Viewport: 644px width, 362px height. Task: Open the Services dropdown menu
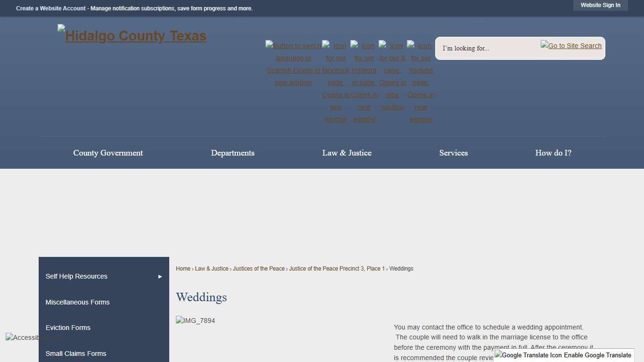click(453, 153)
